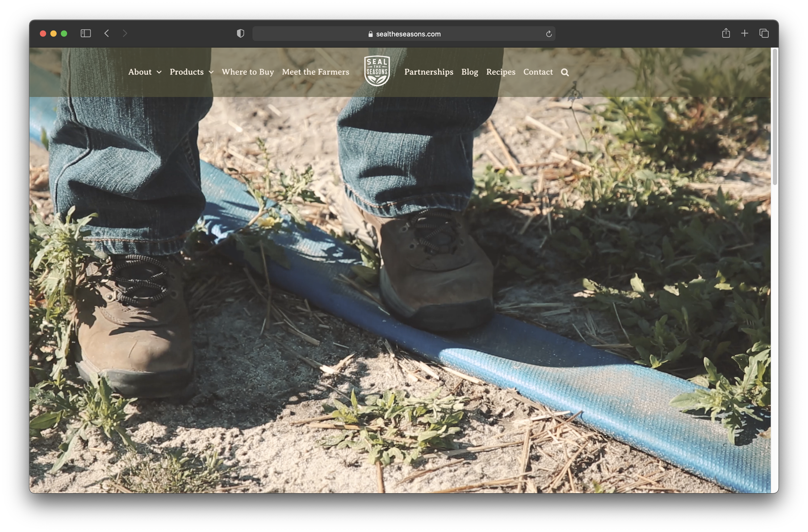Enter full screen with green button
The height and width of the screenshot is (532, 808).
64,34
